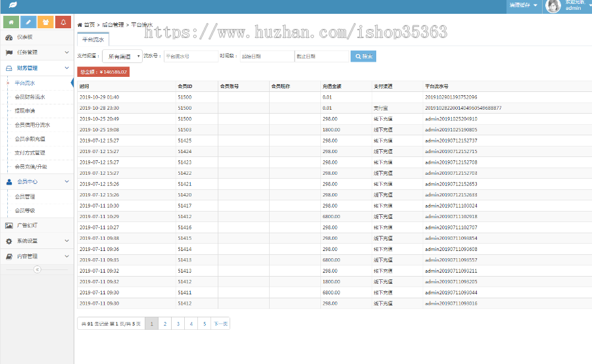Screen dimensions: 592x364
Task: Expand the 清理缓存 dropdown in header
Action: [x=522, y=5]
